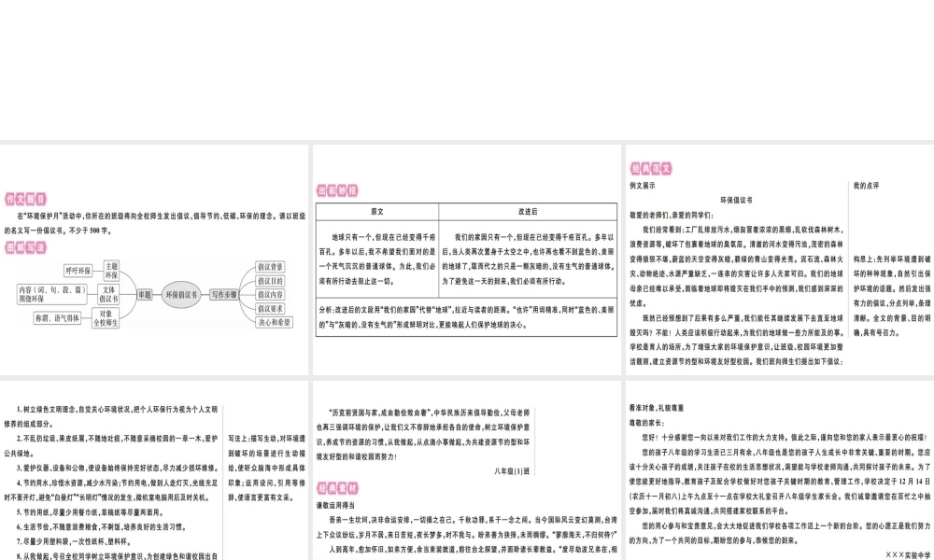Click the 倡议目的 box in the mind map
This screenshot has width=934, height=560.
(x=271, y=281)
